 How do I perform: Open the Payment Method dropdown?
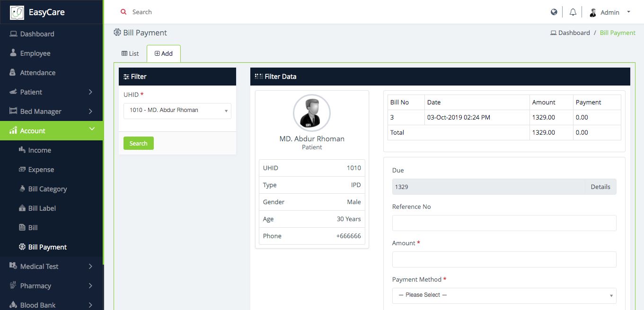(x=504, y=295)
